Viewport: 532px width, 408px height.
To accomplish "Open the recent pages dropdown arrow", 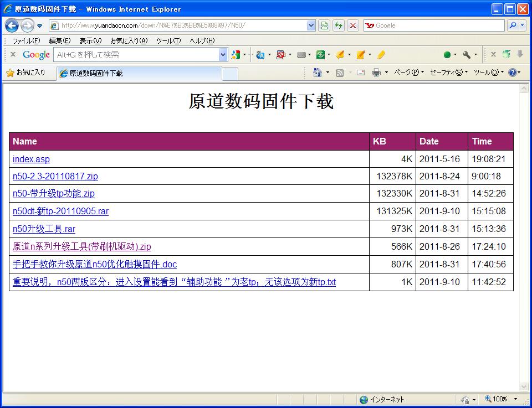I will 40,26.
